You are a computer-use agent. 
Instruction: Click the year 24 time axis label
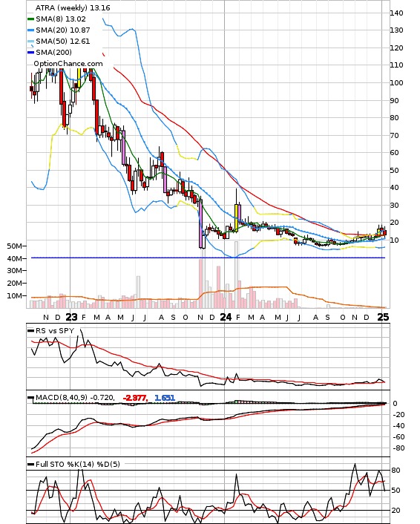tap(226, 317)
